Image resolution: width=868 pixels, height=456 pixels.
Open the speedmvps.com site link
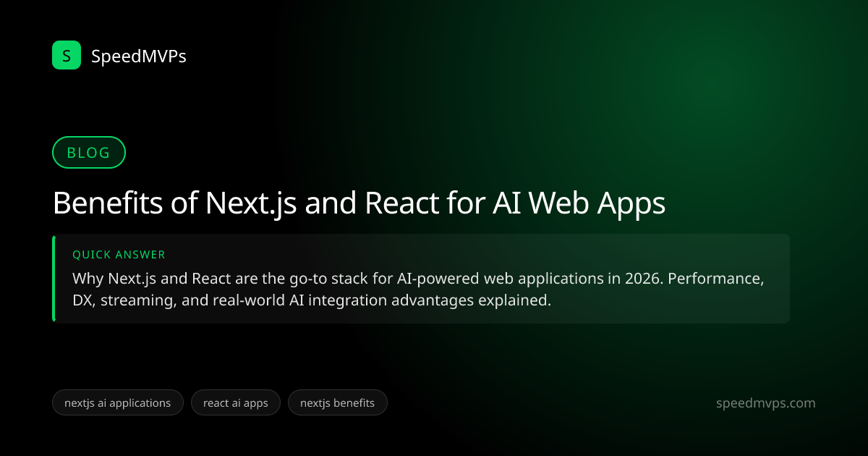[x=765, y=403]
